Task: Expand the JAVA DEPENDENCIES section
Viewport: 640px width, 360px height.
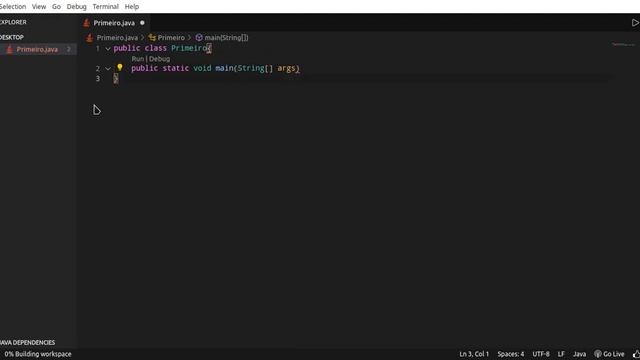Action: pos(27,342)
